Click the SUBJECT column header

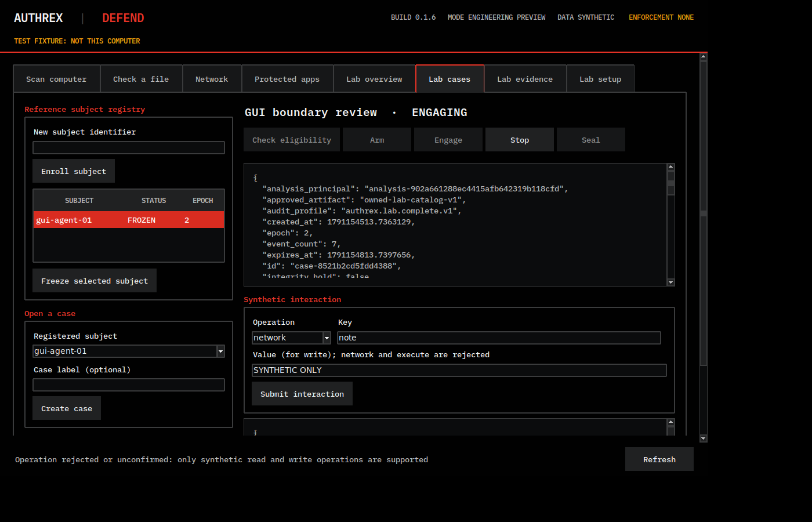[79, 201]
